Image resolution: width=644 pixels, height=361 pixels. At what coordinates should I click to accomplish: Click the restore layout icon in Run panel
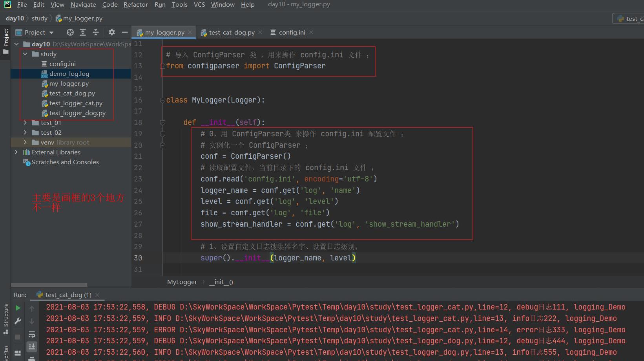click(18, 353)
